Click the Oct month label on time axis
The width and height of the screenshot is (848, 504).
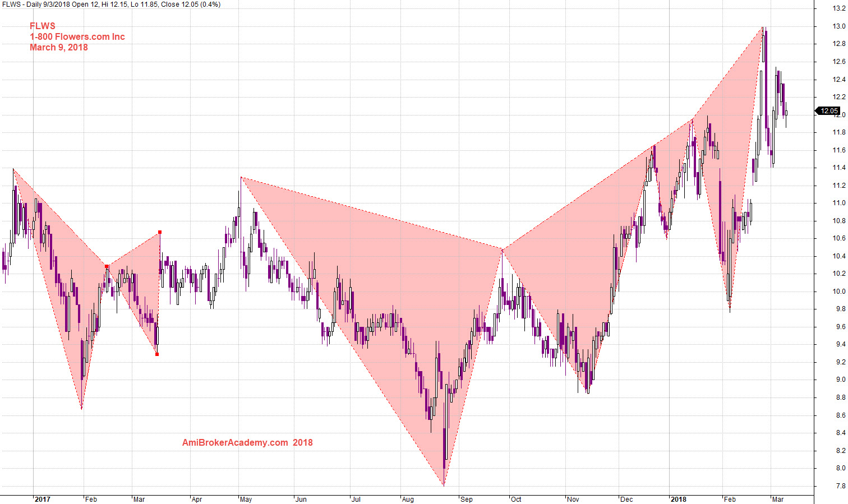click(x=516, y=500)
